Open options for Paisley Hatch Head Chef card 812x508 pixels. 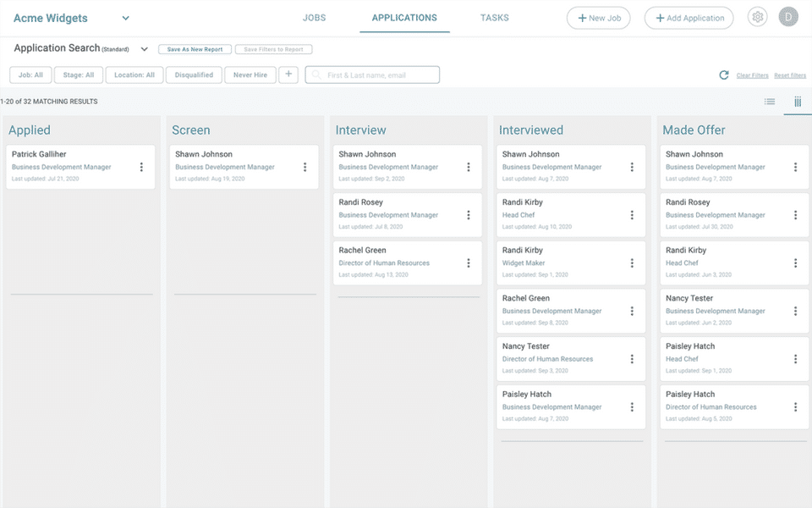tap(795, 359)
